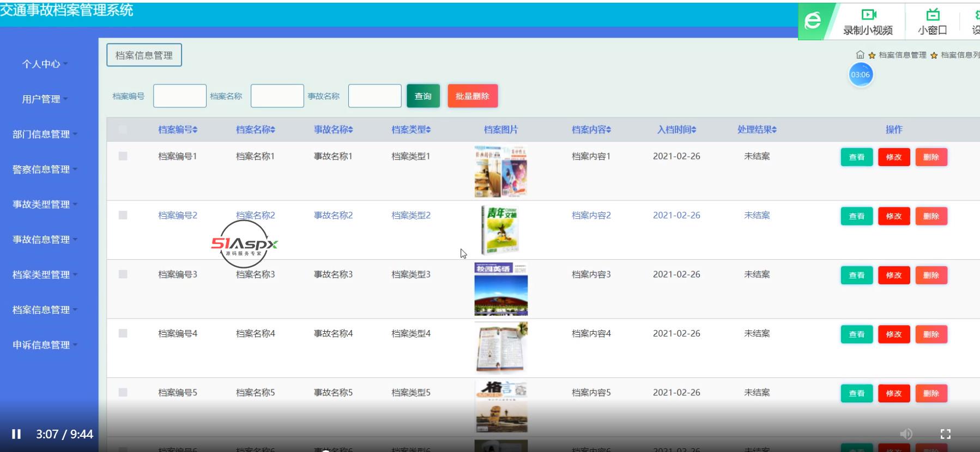Image resolution: width=980 pixels, height=452 pixels.
Task: Expand the 事故类型管理 sidebar menu
Action: tap(45, 204)
